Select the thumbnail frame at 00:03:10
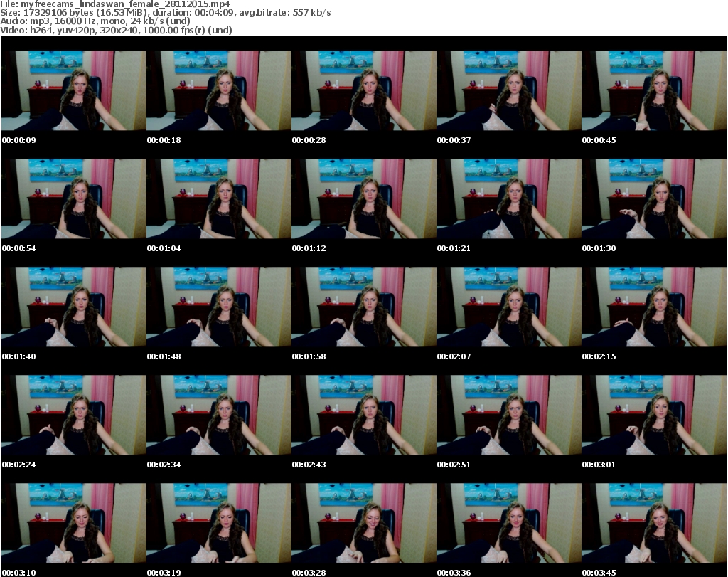This screenshot has height=577, width=728. (74, 523)
